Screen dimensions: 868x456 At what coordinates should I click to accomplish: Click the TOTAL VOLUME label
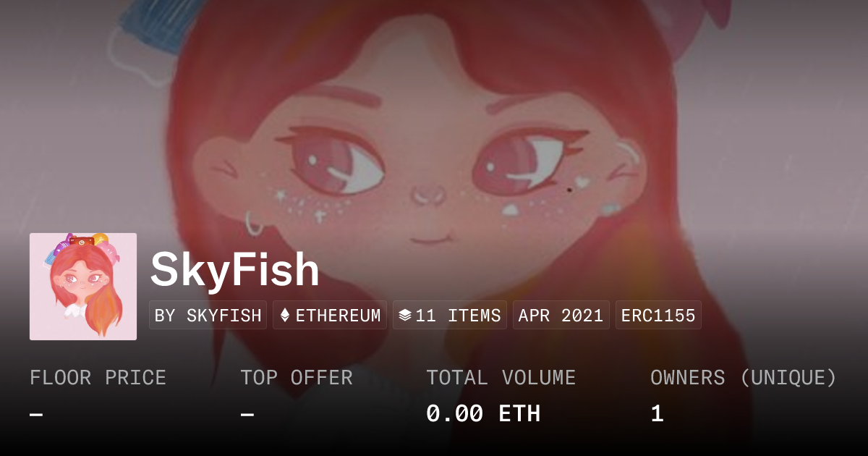tap(501, 378)
